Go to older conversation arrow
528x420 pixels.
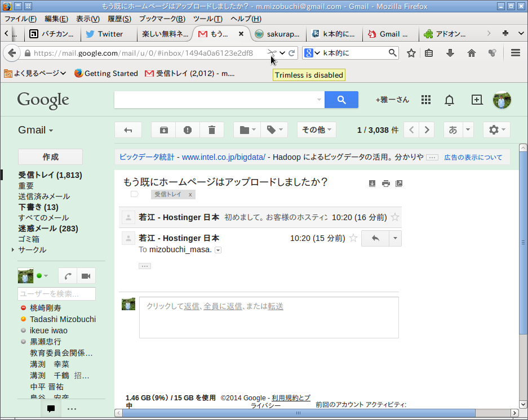click(427, 130)
